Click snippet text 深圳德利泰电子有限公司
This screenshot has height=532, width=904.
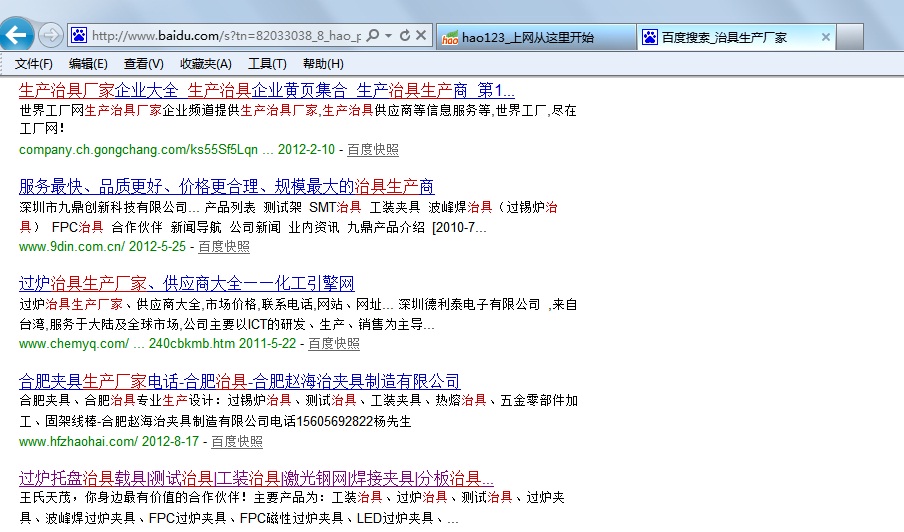click(x=469, y=304)
